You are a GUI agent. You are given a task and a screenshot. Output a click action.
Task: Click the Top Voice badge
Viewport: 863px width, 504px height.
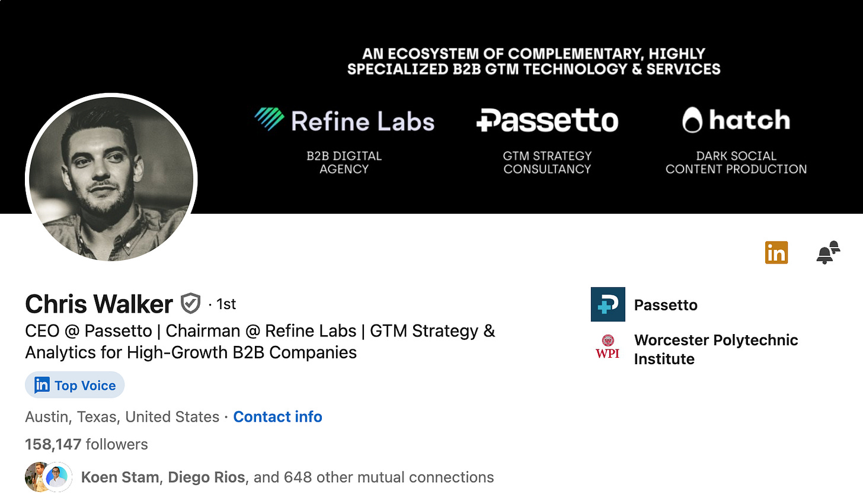pos(75,385)
